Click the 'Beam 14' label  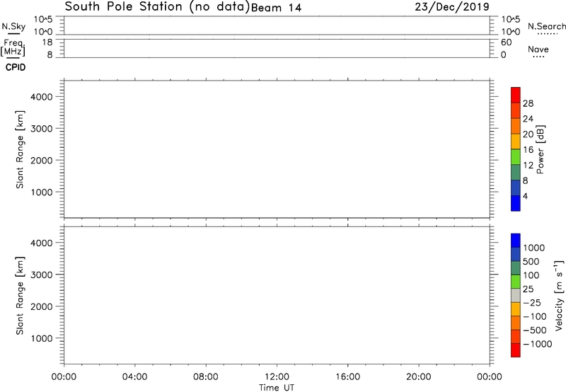coord(276,8)
